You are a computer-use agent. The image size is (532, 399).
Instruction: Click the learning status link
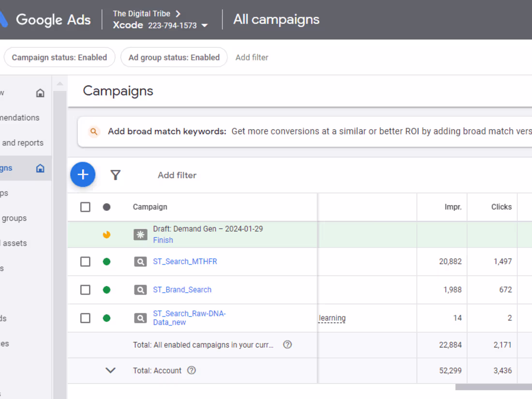coord(332,318)
